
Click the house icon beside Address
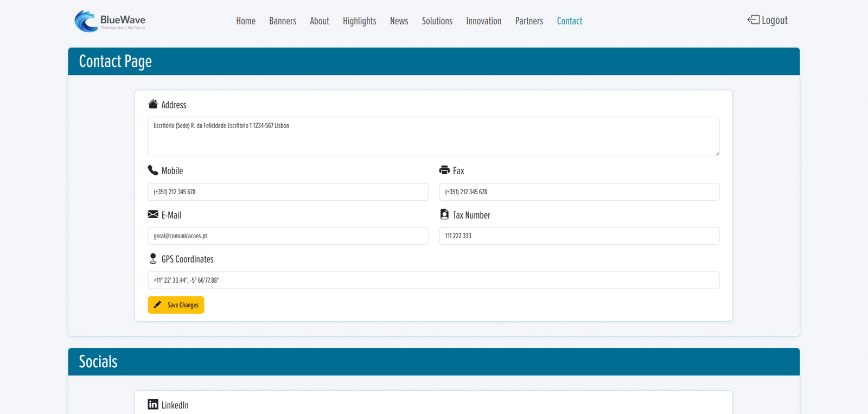click(x=153, y=104)
